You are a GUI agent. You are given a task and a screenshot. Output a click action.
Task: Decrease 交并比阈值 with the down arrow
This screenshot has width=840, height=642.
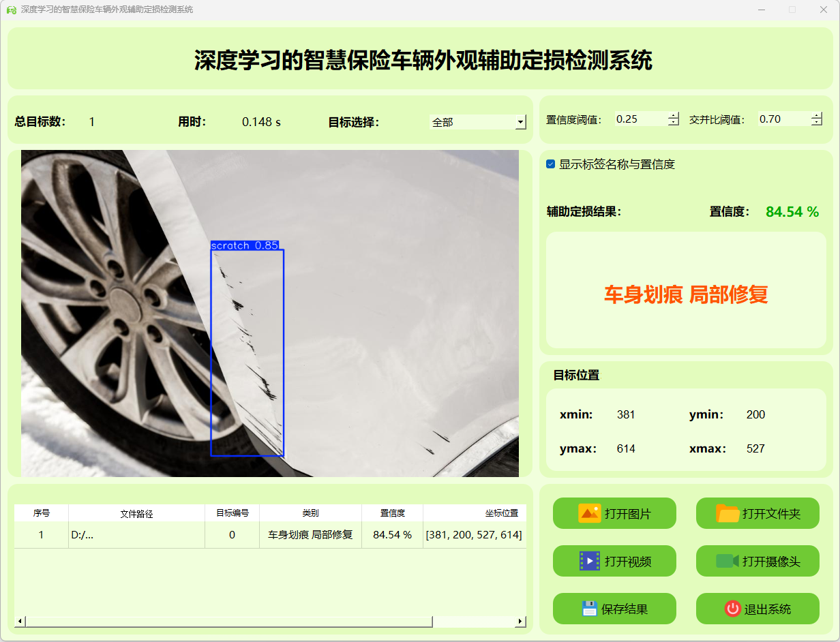coord(817,123)
